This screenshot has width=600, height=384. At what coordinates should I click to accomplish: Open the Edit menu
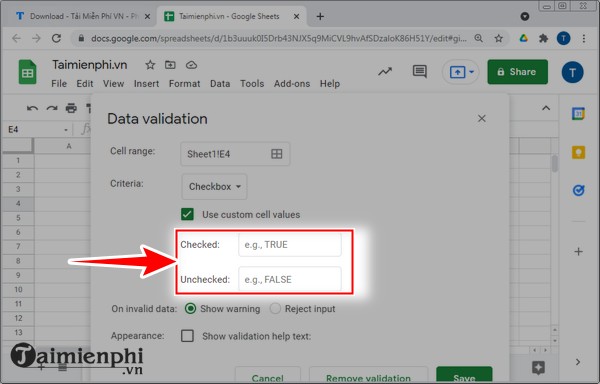pyautogui.click(x=85, y=83)
